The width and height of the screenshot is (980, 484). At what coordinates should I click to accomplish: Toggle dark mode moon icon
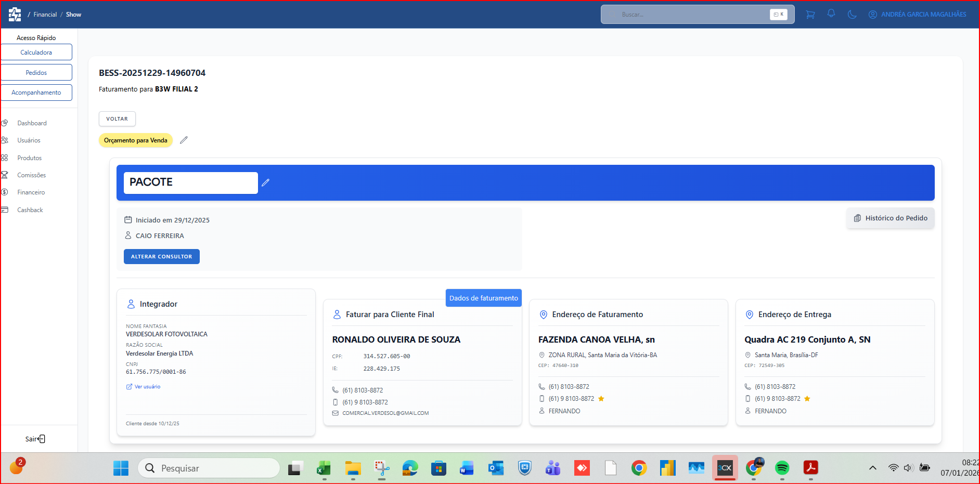coord(852,15)
